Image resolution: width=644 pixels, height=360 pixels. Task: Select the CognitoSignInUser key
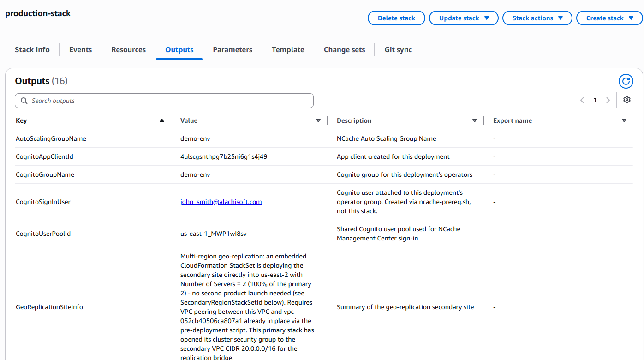coord(43,202)
